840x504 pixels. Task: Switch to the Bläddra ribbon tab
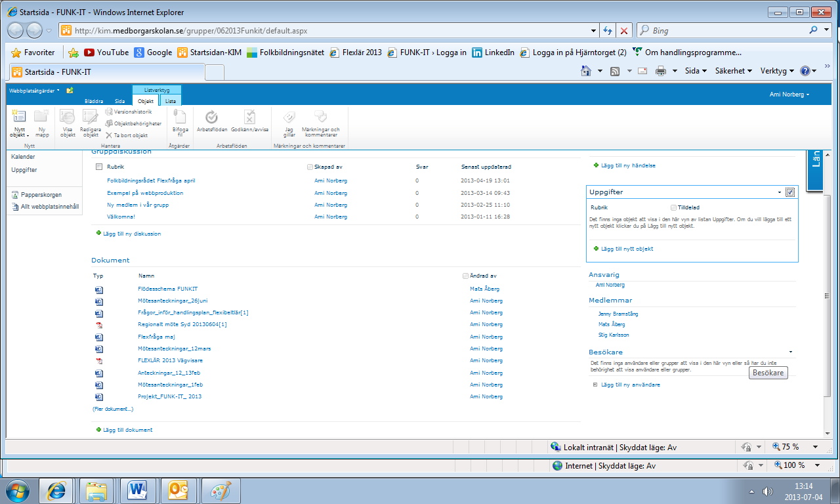tap(94, 102)
